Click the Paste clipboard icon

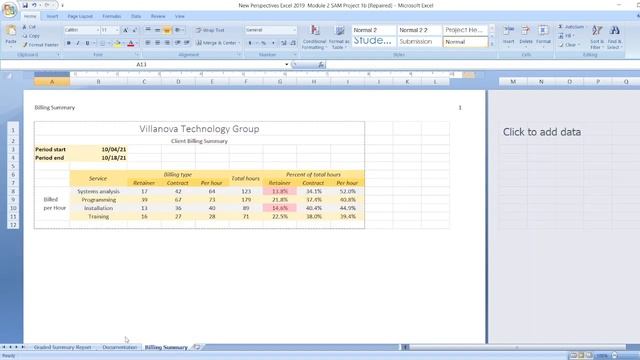pyautogui.click(x=11, y=31)
